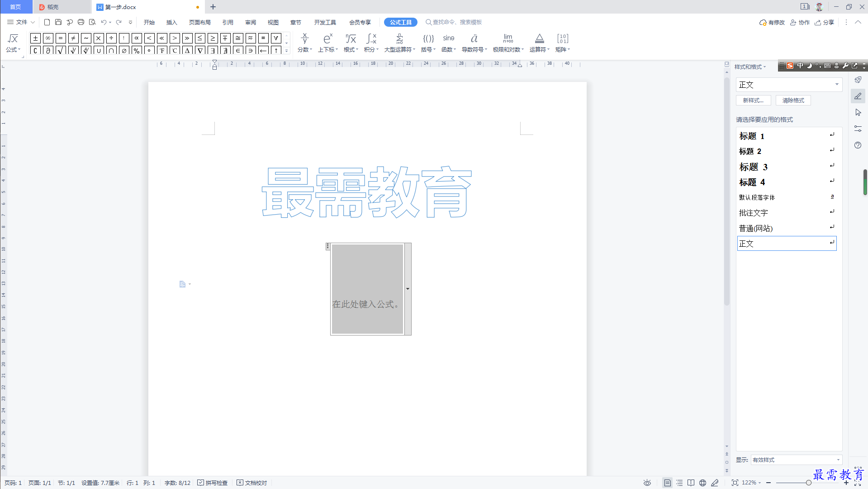Open the 文件 menu
Image resolution: width=868 pixels, height=489 pixels.
click(21, 22)
